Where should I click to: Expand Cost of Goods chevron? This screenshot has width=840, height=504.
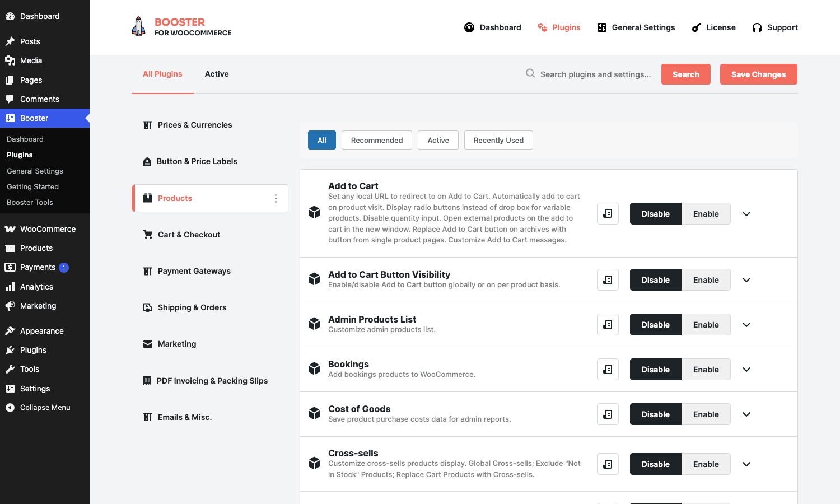pos(746,414)
